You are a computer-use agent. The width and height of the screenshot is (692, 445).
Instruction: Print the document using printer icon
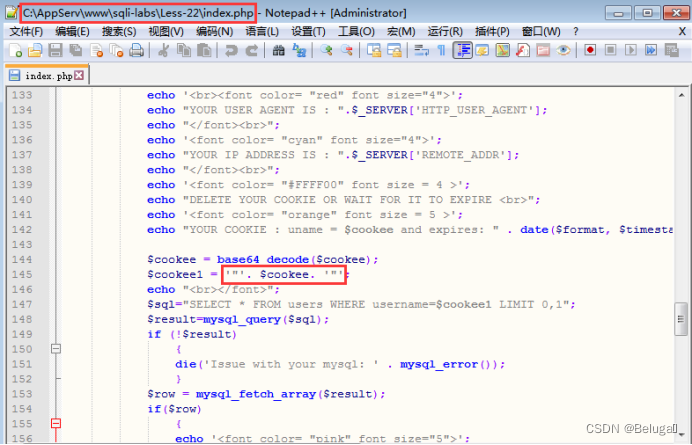coord(135,50)
